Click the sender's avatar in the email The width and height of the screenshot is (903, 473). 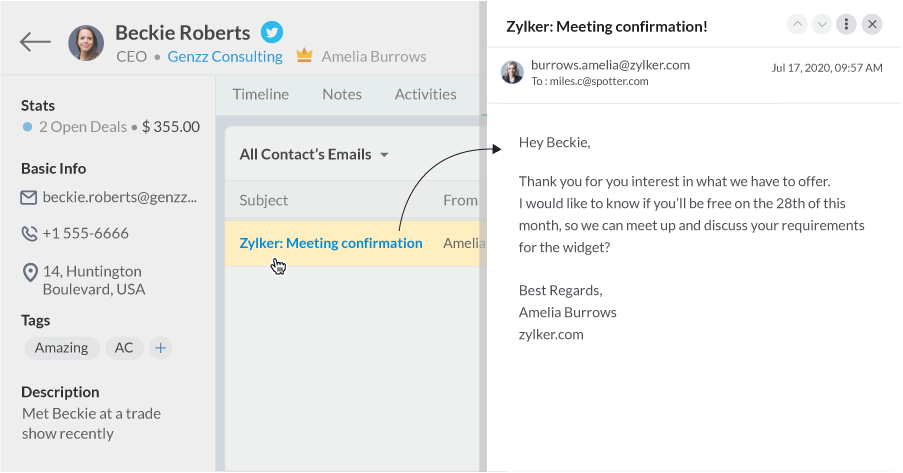(x=512, y=72)
